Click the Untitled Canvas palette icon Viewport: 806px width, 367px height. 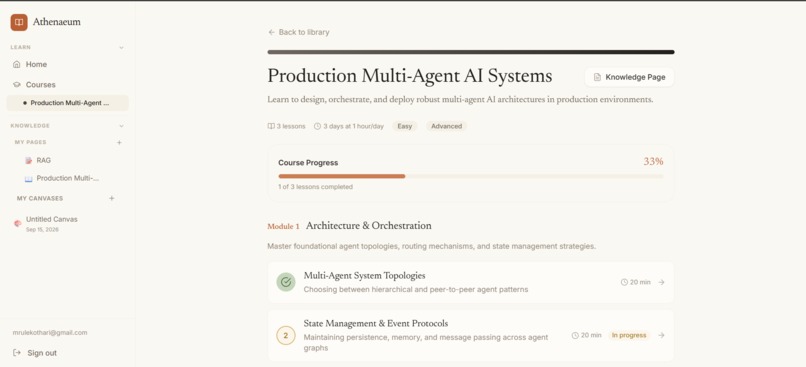click(17, 223)
